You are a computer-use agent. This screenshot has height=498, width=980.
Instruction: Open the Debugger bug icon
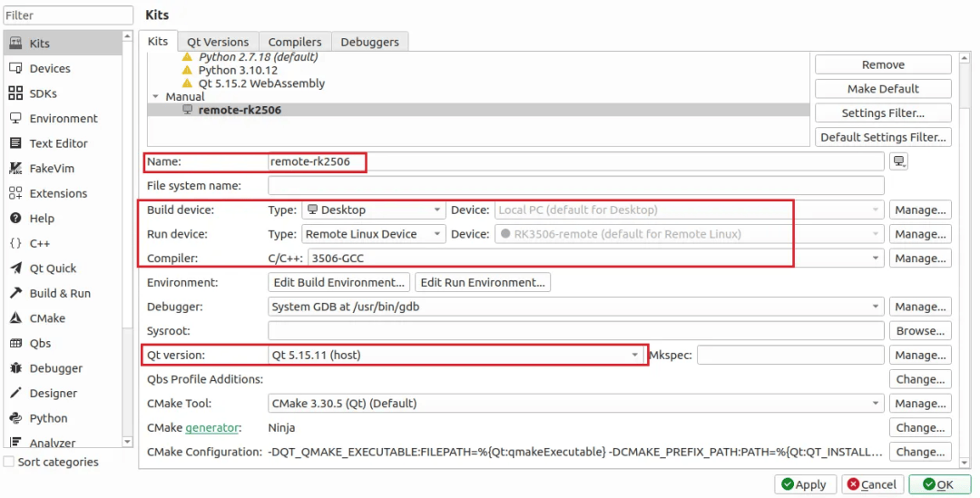pyautogui.click(x=15, y=368)
